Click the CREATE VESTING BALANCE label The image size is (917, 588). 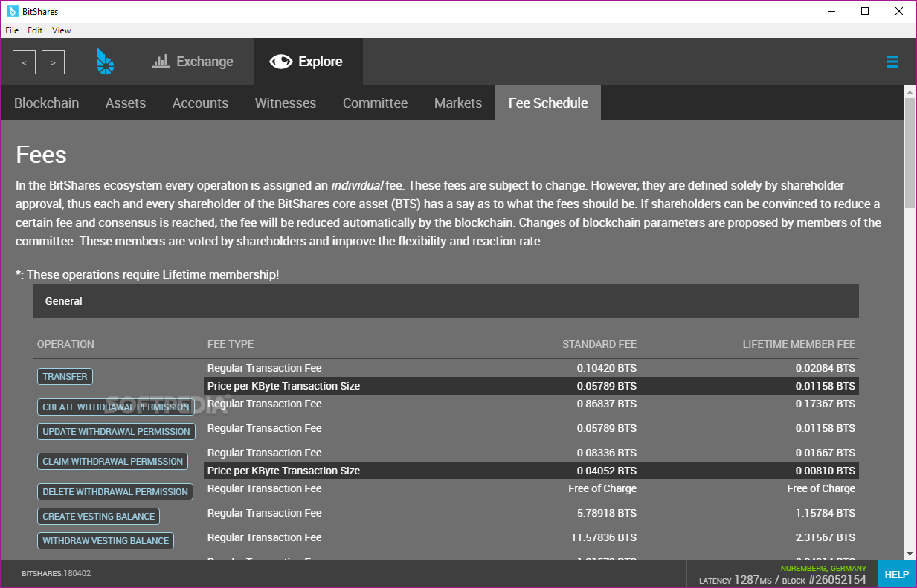pyautogui.click(x=98, y=517)
